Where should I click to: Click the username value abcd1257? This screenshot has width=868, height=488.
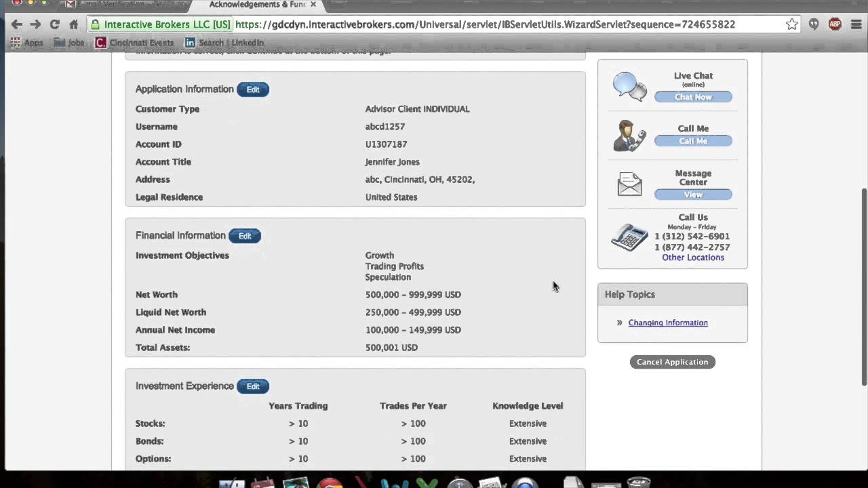point(384,127)
